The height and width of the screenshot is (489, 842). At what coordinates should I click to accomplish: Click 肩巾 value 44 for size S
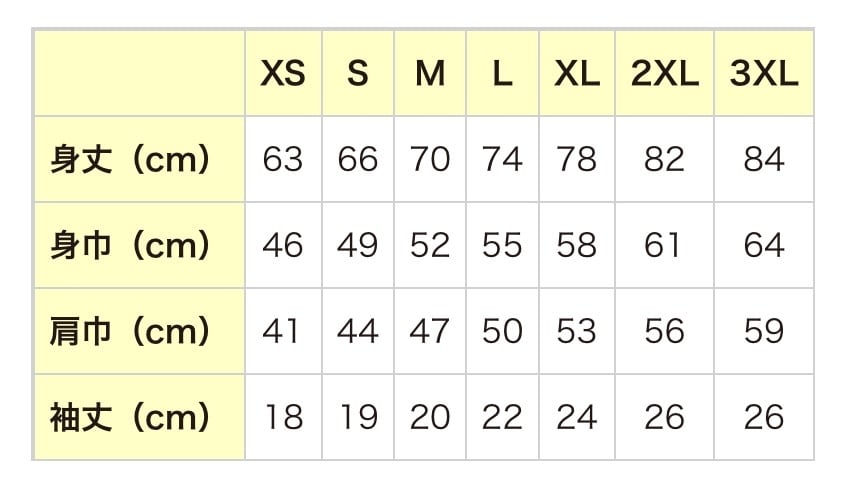[x=358, y=331]
